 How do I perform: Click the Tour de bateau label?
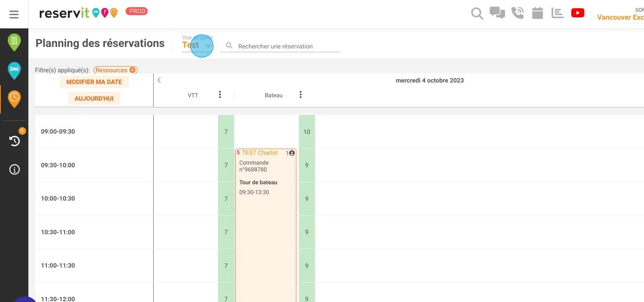(x=258, y=182)
